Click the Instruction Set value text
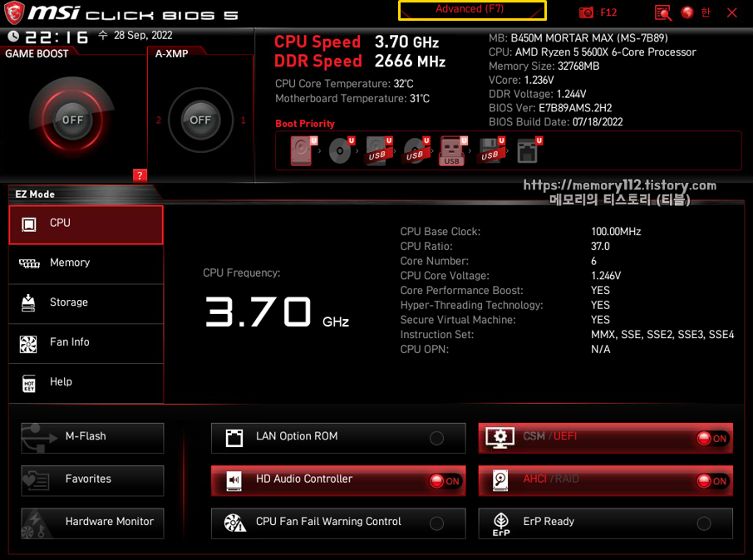Image resolution: width=753 pixels, height=560 pixels. pyautogui.click(x=662, y=335)
